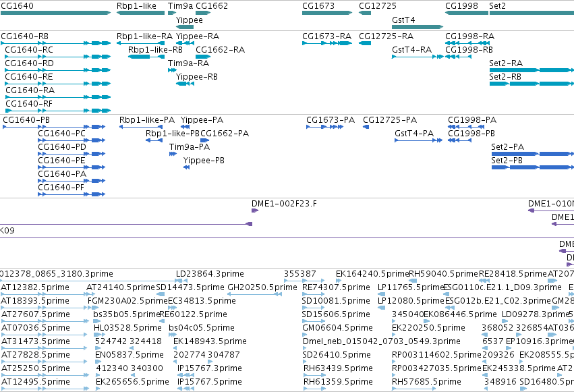Click transcript CG1640-RC label

29,50
